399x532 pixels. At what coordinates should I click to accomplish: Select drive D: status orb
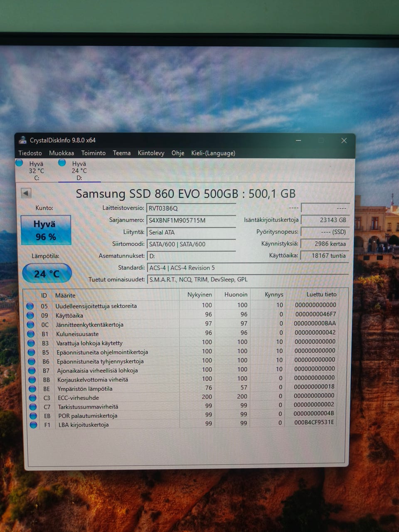(62, 163)
